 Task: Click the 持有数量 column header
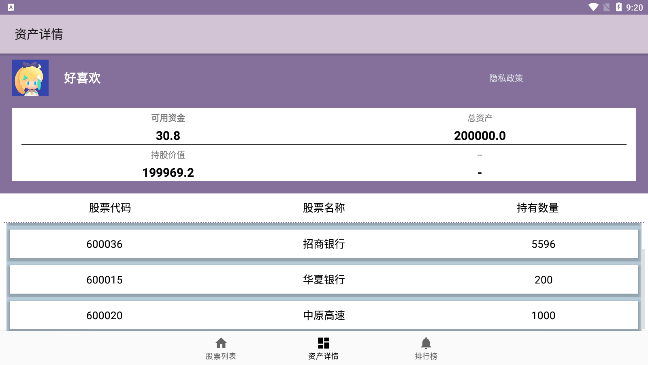(x=537, y=208)
